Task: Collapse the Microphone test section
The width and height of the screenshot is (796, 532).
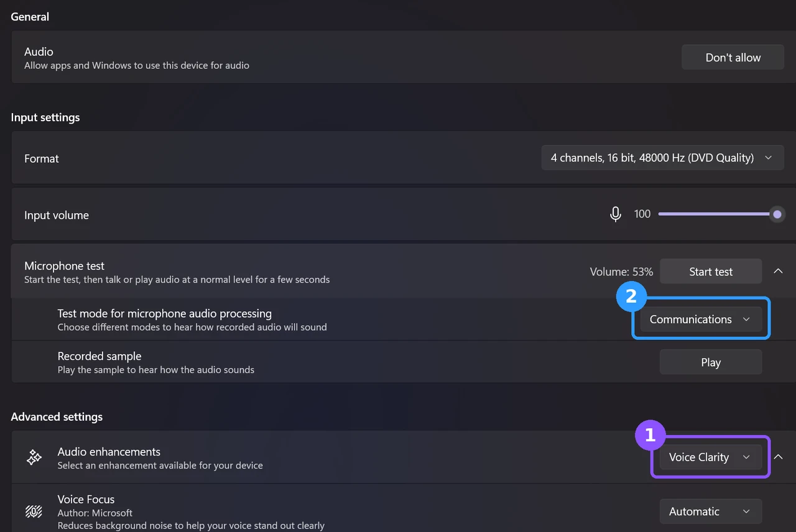Action: pyautogui.click(x=778, y=272)
